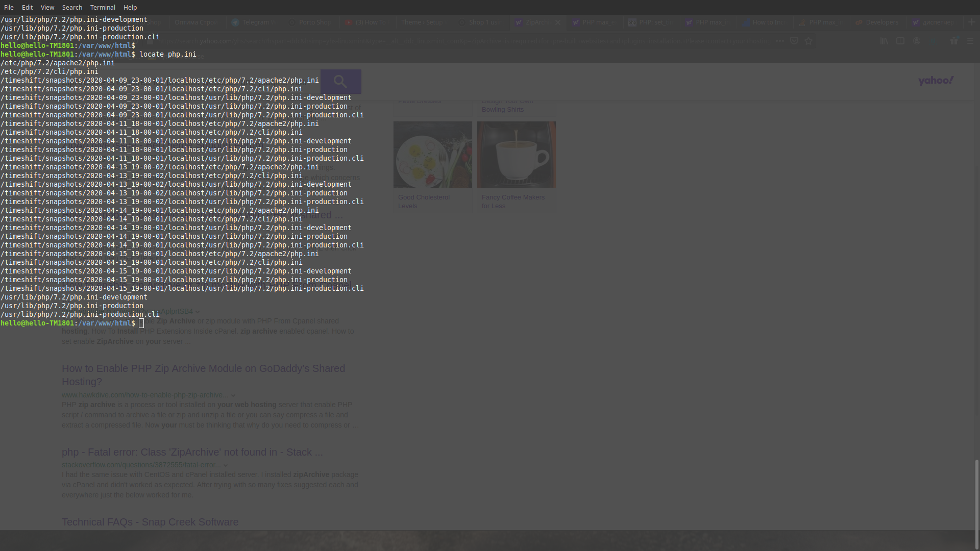Click the Save to Pocket icon

tap(794, 41)
